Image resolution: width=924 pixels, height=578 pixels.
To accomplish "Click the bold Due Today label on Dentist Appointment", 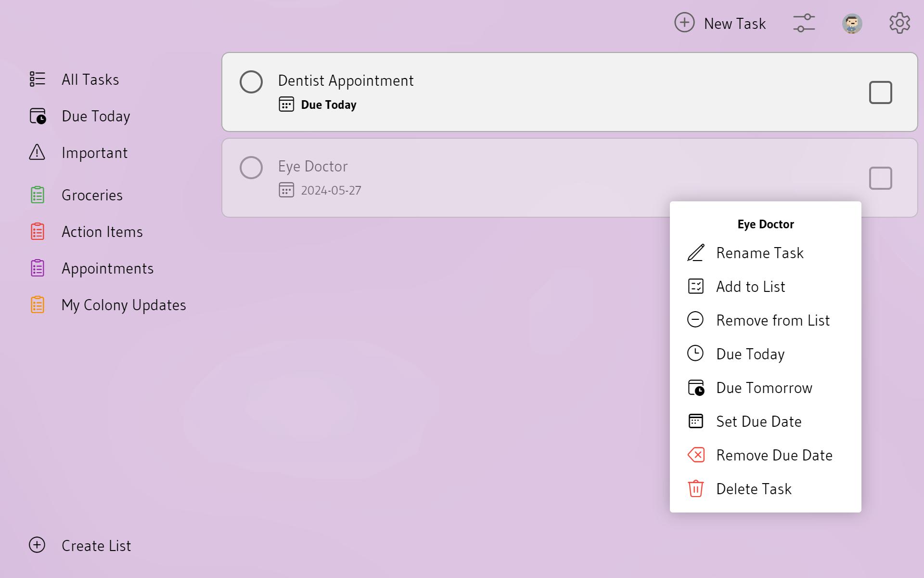I will (x=329, y=105).
